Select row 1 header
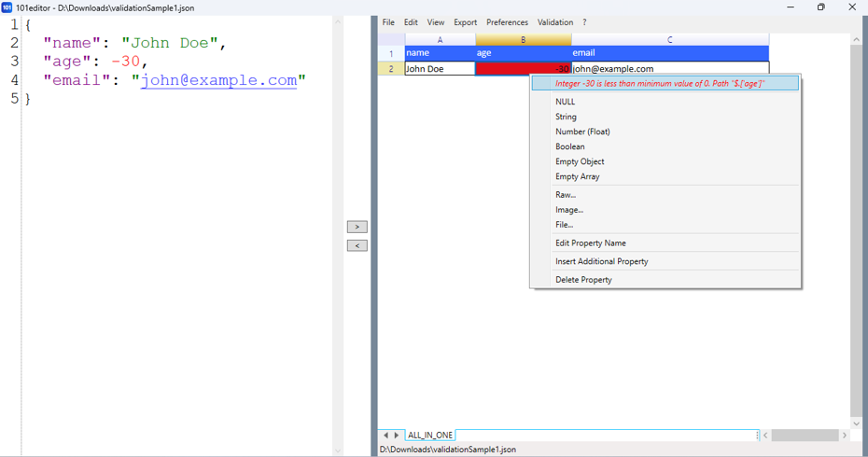Viewport: 868px width, 457px height. 391,53
